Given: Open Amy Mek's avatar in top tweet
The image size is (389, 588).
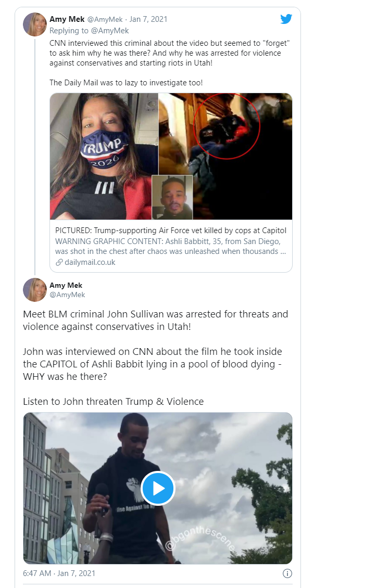Looking at the screenshot, I should (x=34, y=24).
